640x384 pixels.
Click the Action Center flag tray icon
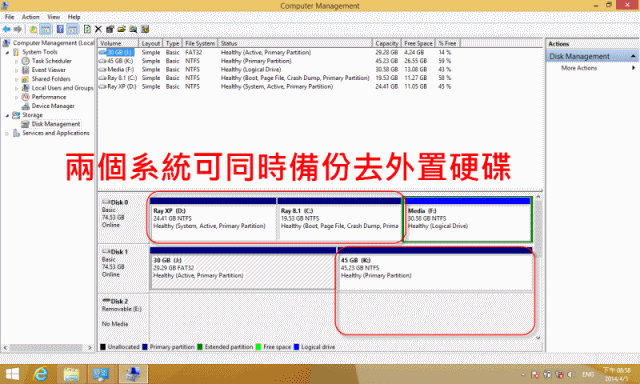click(535, 375)
